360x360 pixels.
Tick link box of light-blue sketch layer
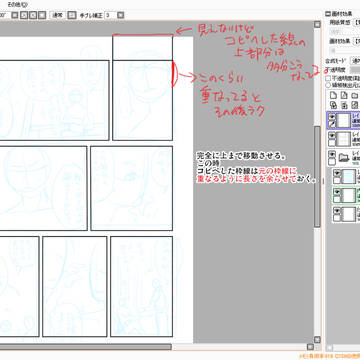[x=338, y=180]
